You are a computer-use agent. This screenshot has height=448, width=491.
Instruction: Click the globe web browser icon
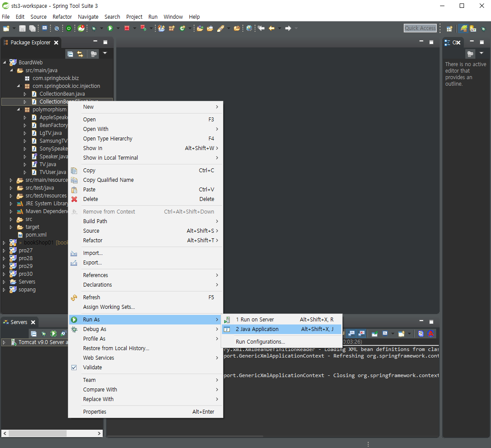pyautogui.click(x=249, y=28)
